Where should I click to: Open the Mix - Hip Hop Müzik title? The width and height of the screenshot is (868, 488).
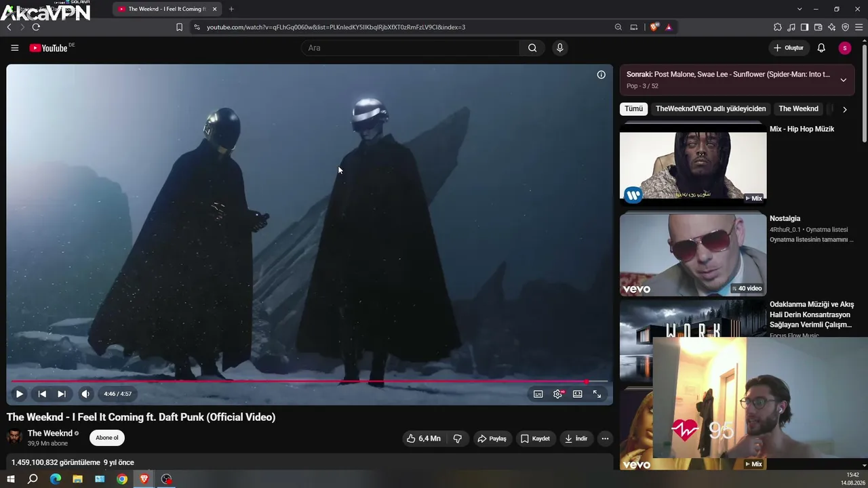click(802, 129)
